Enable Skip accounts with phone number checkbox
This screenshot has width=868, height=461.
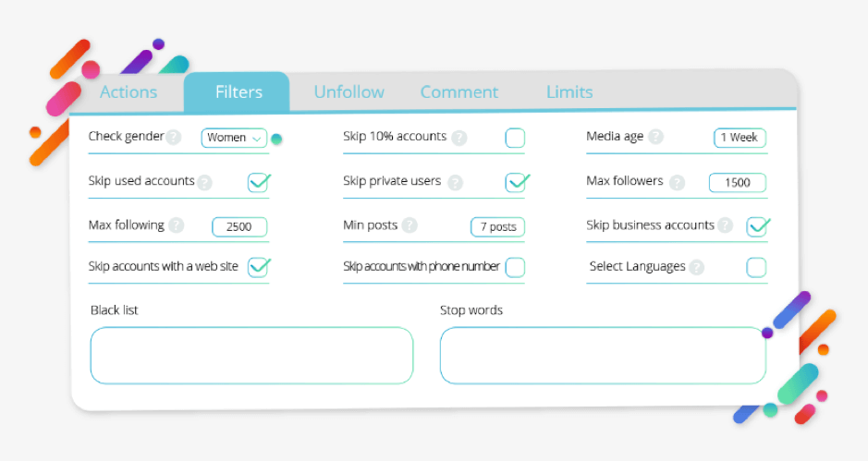click(515, 267)
